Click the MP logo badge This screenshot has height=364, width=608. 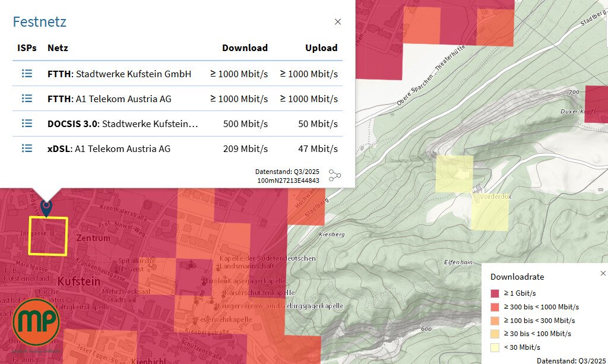click(36, 322)
